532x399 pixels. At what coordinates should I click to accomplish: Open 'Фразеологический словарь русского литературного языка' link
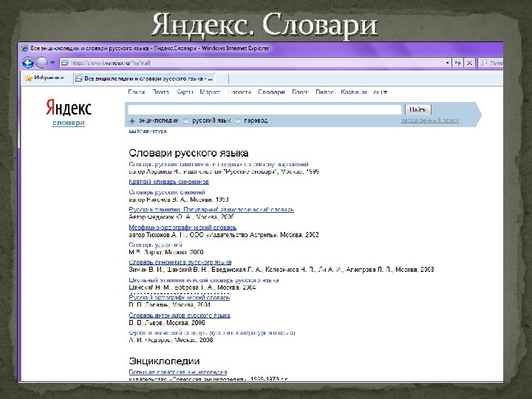[x=212, y=332]
